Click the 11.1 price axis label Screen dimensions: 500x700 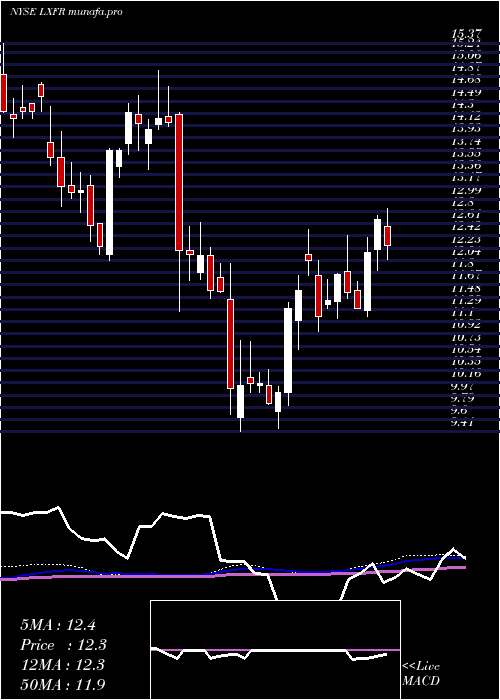[463, 313]
